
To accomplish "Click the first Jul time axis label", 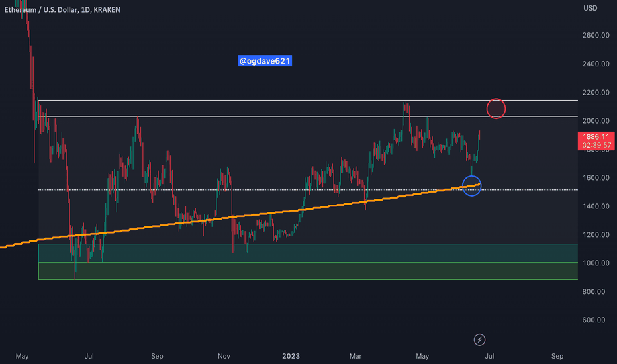I will click(x=89, y=356).
